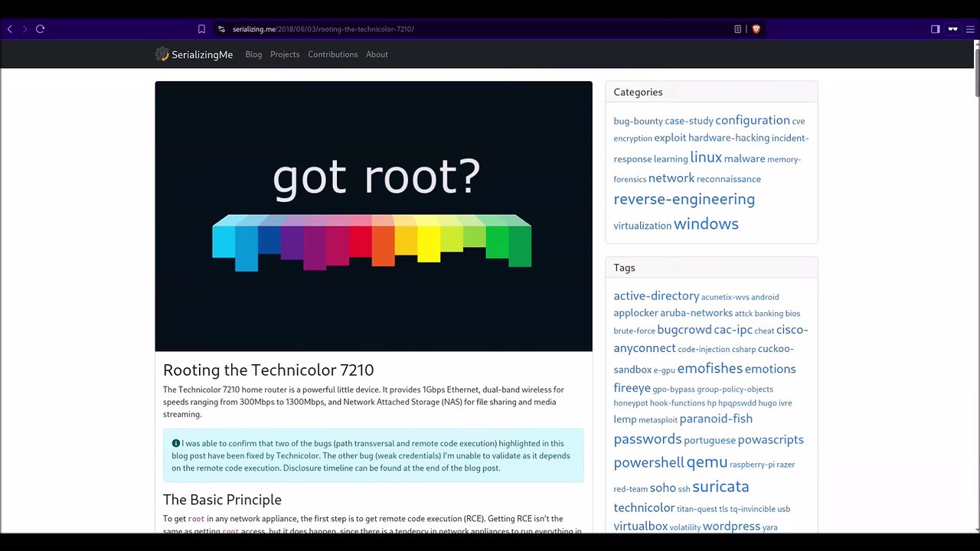The width and height of the screenshot is (980, 551).
Task: Open the code-injection tag
Action: [x=704, y=350]
